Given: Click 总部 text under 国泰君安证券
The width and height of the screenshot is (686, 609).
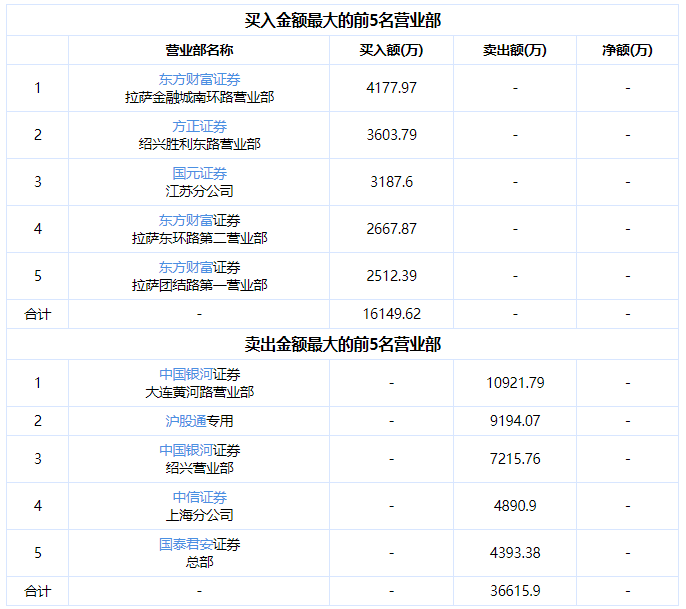Looking at the screenshot, I should coord(199,562).
